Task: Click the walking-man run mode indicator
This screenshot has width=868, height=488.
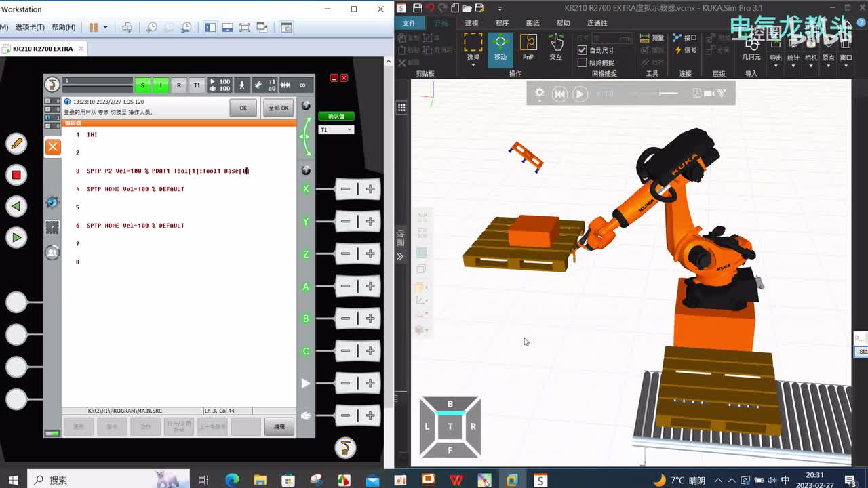Action: pos(241,85)
